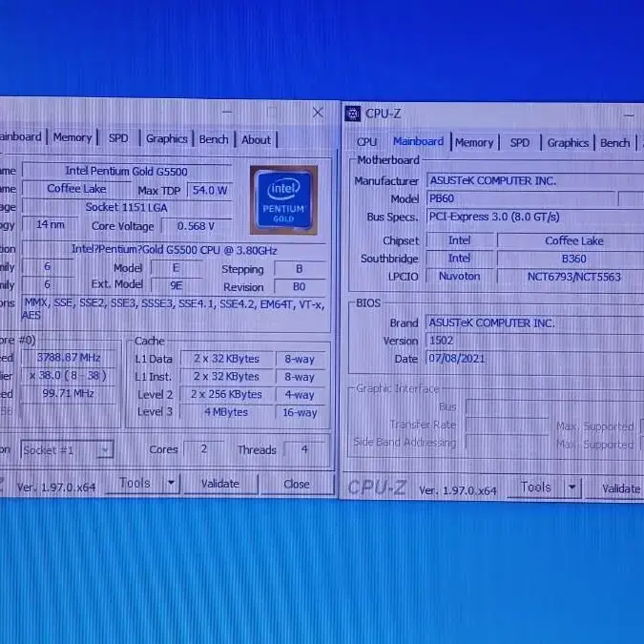The height and width of the screenshot is (644, 644).
Task: Click the Revision value B0
Action: (300, 286)
